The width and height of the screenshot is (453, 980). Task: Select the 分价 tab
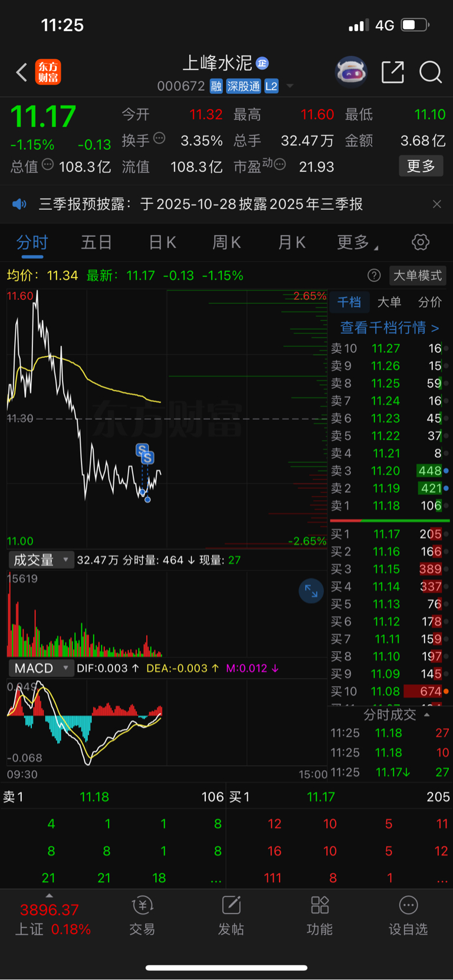430,302
